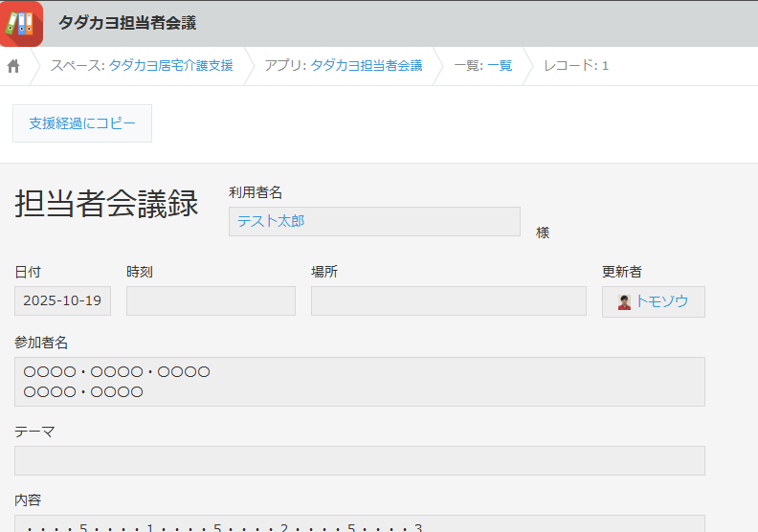Click the 更新者 field label
The image size is (758, 532).
[x=621, y=272]
